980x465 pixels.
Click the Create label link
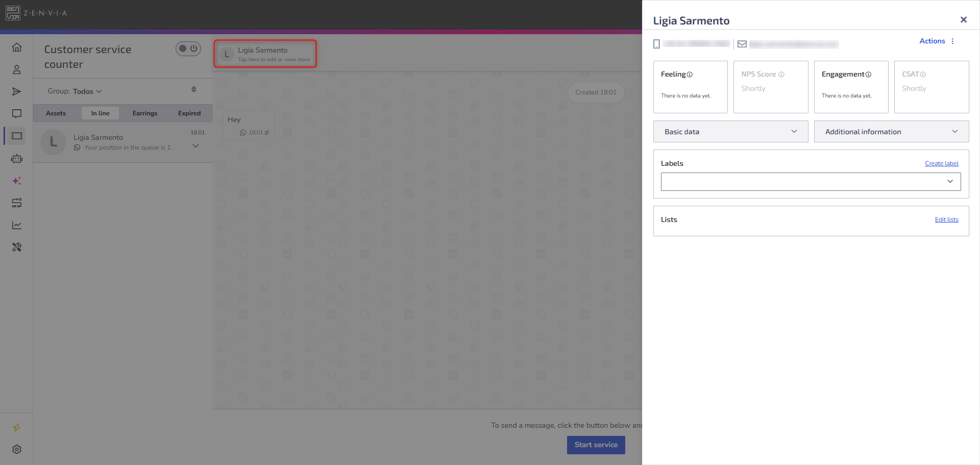[941, 163]
